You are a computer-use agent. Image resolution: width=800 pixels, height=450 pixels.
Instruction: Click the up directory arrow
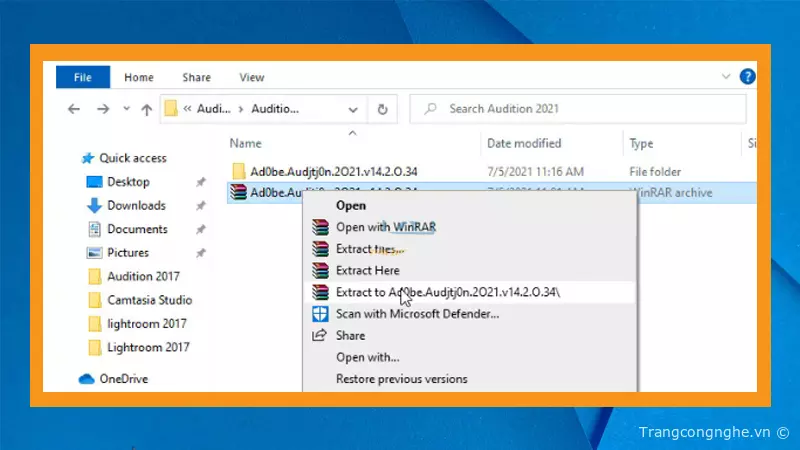pos(146,109)
